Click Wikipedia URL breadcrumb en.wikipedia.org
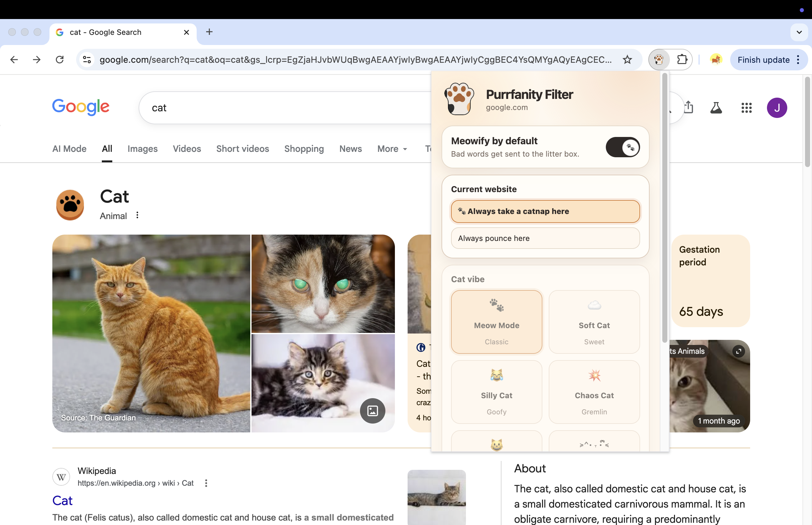This screenshot has height=525, width=812. point(135,483)
